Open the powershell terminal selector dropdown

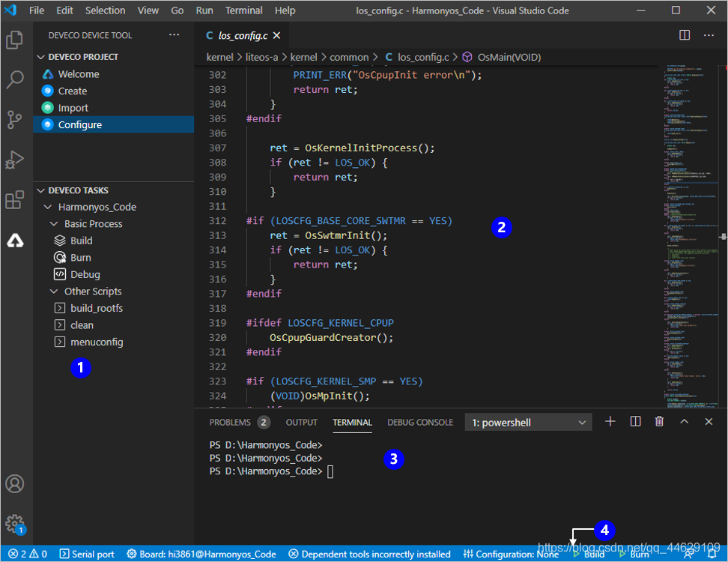(x=528, y=422)
